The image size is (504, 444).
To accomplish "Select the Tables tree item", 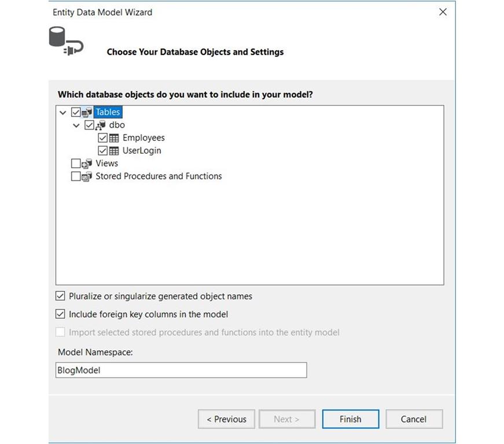I will 108,112.
